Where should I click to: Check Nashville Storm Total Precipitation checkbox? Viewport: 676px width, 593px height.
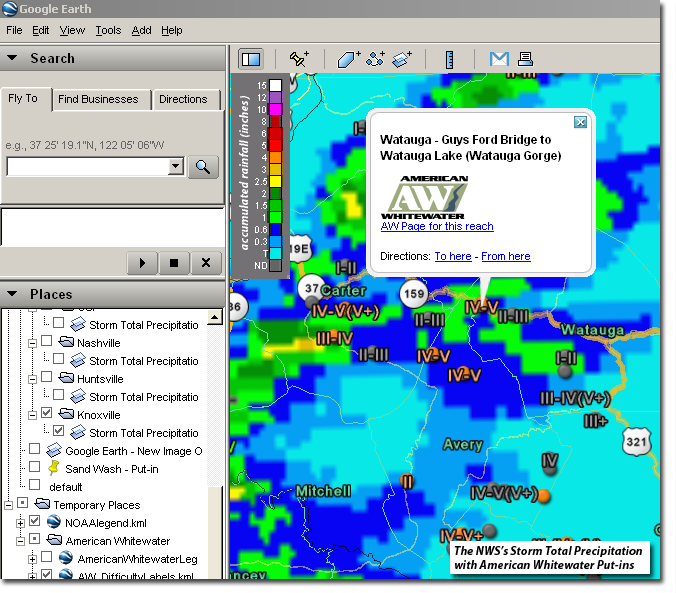click(x=59, y=359)
